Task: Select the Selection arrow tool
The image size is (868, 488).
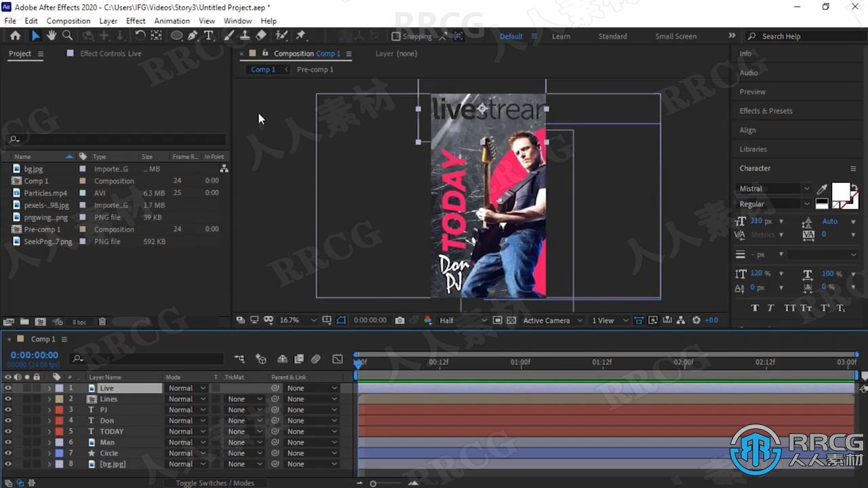Action: click(36, 35)
